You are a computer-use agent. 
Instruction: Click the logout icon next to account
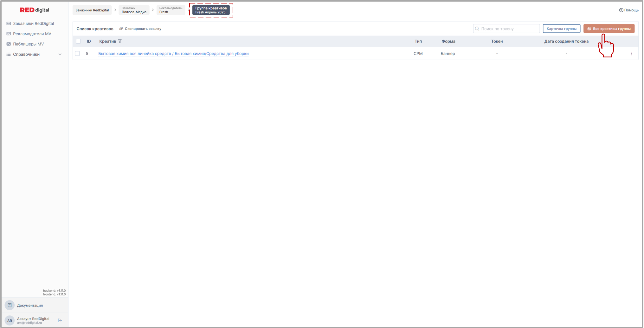tap(60, 320)
